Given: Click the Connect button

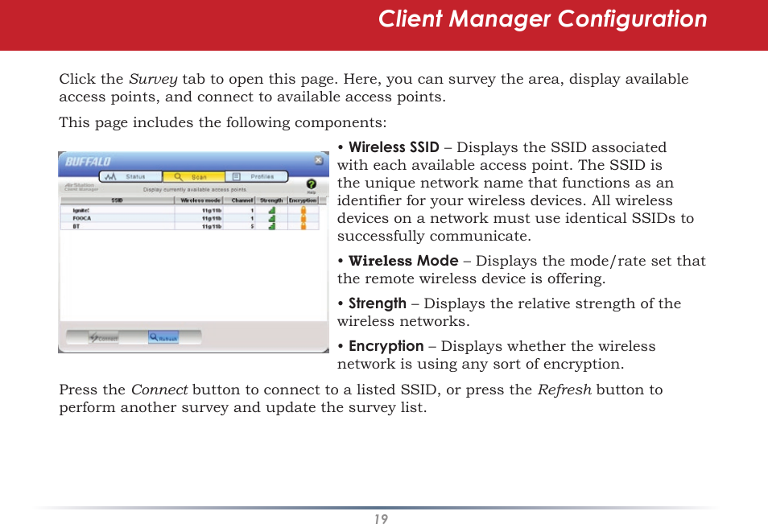Looking at the screenshot, I should [104, 337].
